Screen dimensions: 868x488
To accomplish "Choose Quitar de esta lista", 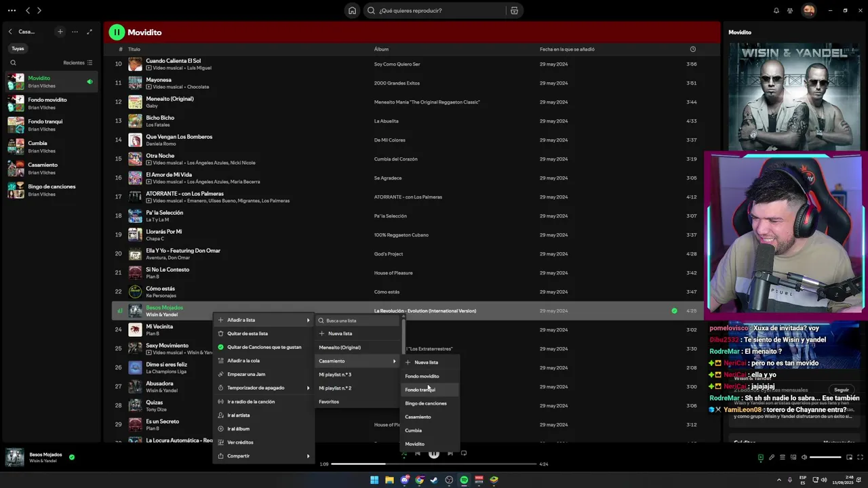I will pyautogui.click(x=264, y=333).
